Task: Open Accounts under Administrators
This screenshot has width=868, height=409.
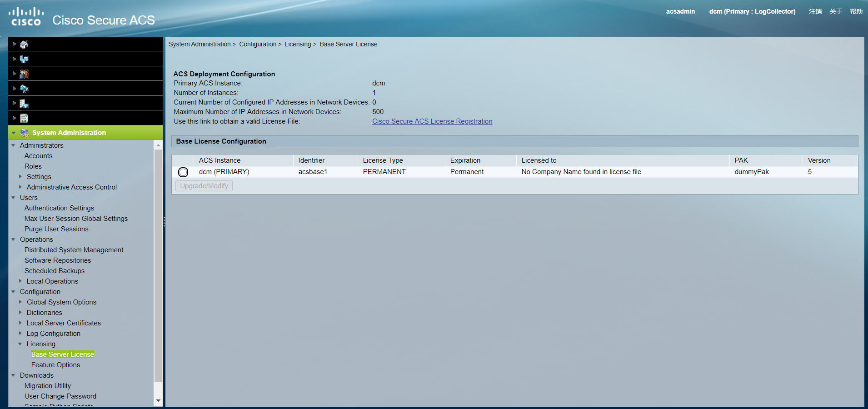Action: click(38, 156)
